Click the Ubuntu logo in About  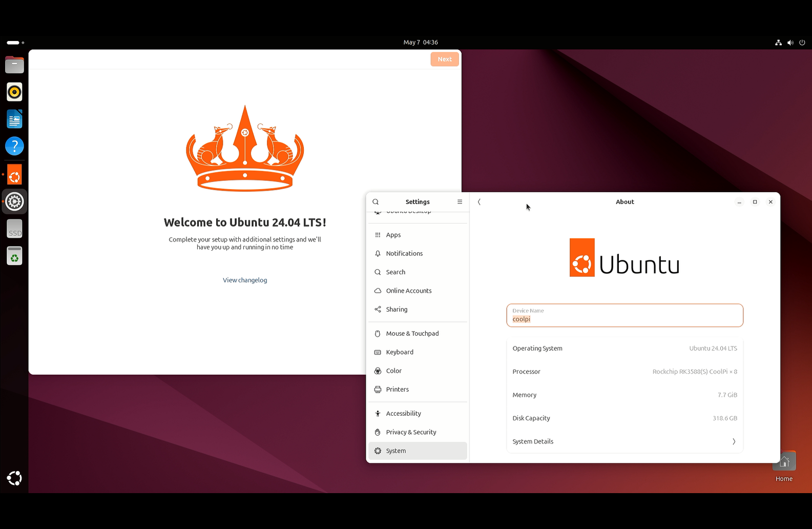[624, 258]
